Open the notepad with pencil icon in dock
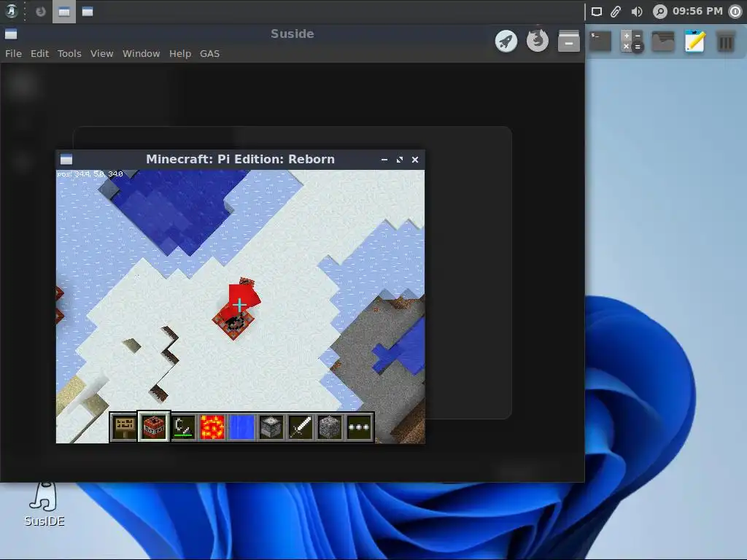 694,41
